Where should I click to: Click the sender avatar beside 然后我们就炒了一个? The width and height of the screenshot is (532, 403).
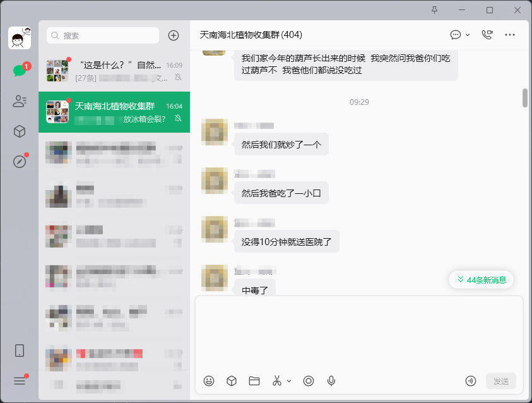(x=215, y=132)
